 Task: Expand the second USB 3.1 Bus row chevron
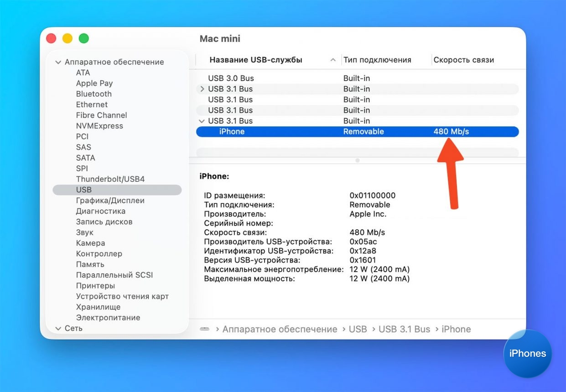pos(202,89)
